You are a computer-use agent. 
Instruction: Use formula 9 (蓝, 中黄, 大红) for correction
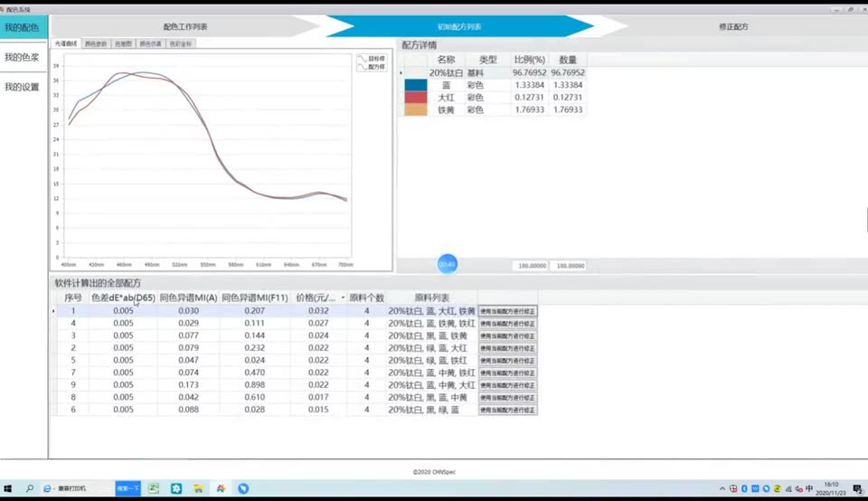coord(507,385)
